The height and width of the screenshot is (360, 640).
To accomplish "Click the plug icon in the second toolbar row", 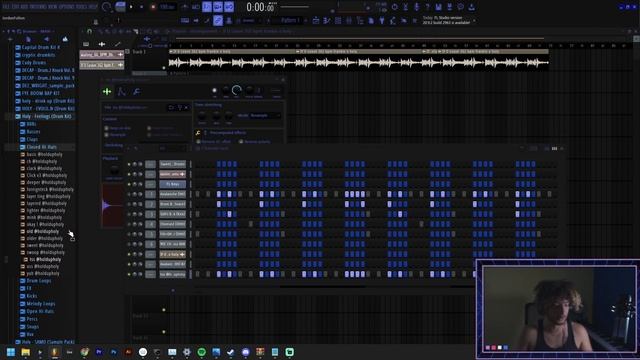I will [x=382, y=20].
